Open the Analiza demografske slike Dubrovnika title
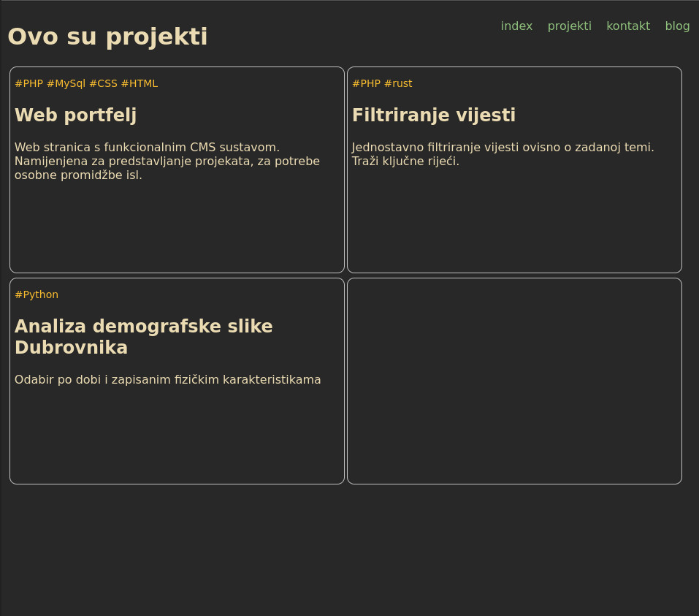Viewport: 699px width, 616px height. click(x=144, y=337)
